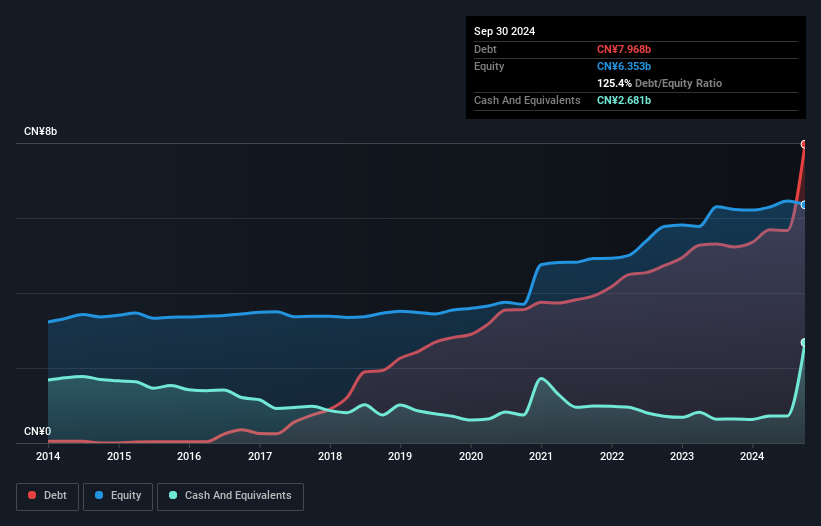Click the Sep 30 2024 tooltip date
821x526 pixels.
[505, 31]
